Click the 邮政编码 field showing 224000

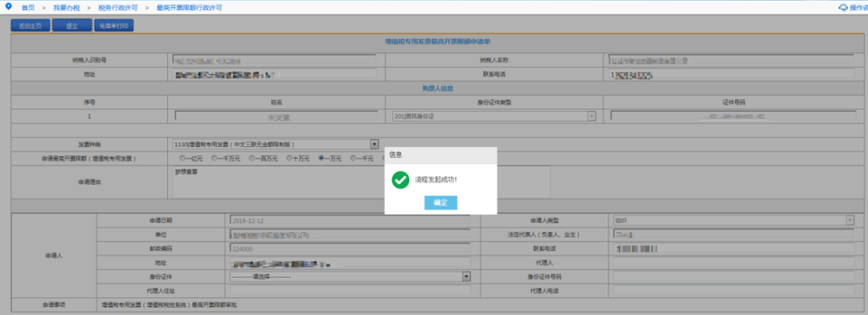point(350,248)
